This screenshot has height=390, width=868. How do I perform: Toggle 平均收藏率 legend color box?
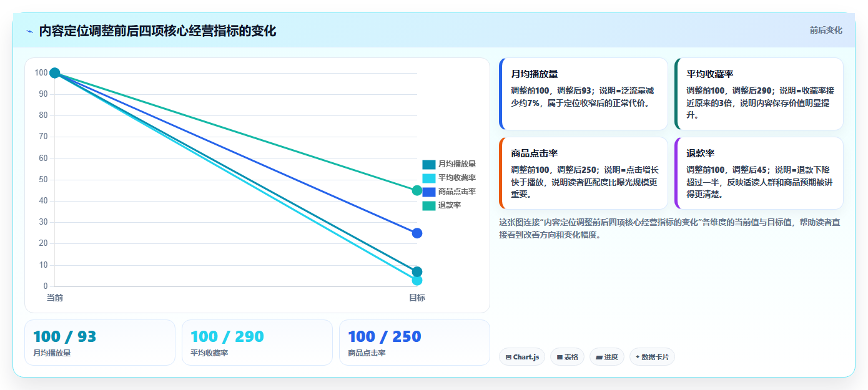[x=428, y=178]
